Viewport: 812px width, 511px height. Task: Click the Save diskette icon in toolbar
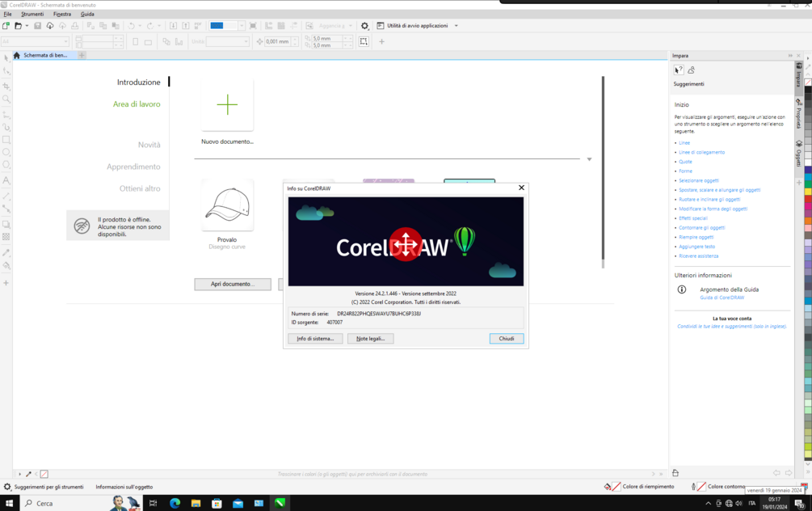pyautogui.click(x=37, y=25)
